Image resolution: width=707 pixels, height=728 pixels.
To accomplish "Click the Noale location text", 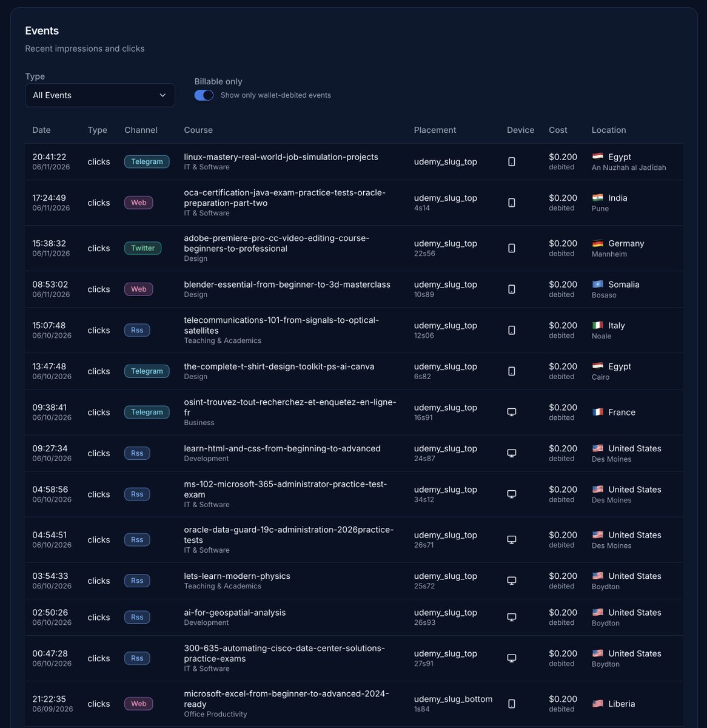I will [602, 336].
